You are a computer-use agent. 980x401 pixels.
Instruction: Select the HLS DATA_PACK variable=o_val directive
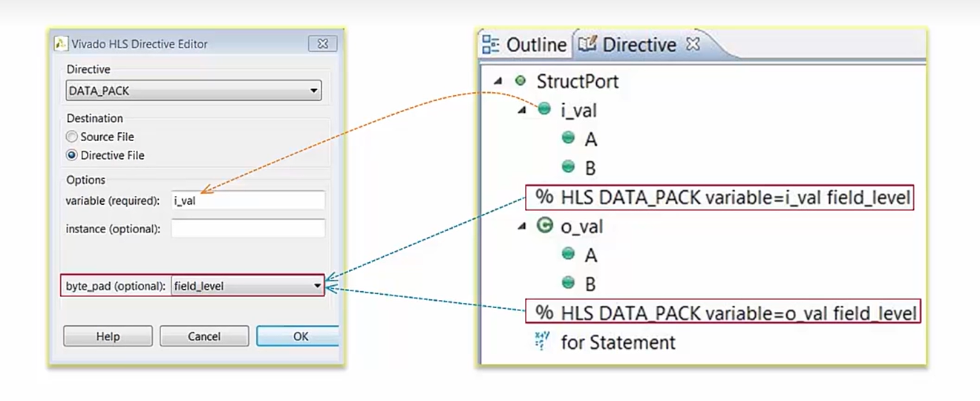pyautogui.click(x=739, y=313)
